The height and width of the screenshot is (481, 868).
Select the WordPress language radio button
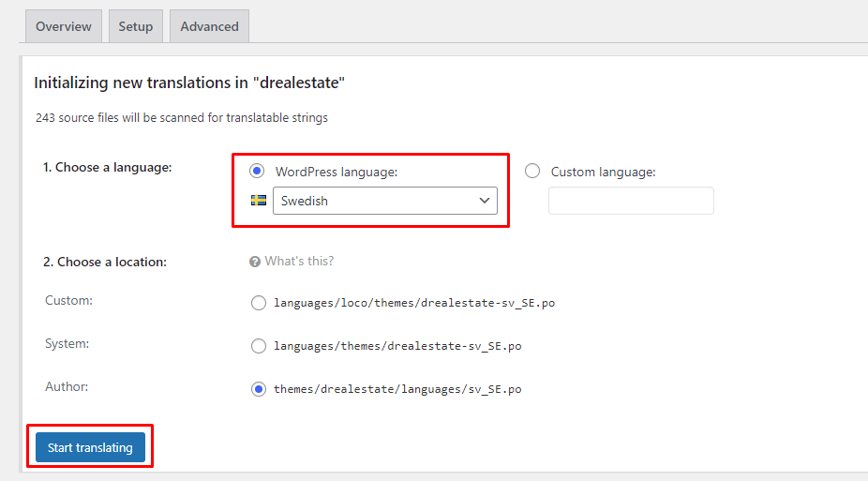(257, 172)
